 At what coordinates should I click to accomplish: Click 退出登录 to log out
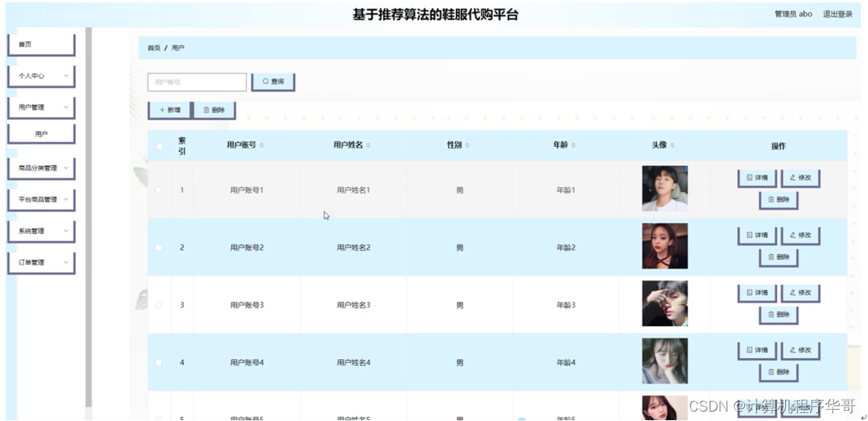837,14
